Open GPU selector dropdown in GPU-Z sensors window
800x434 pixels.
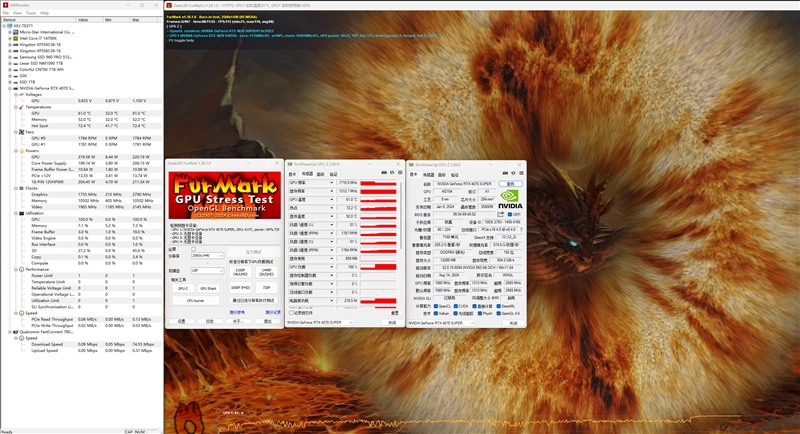[x=319, y=322]
